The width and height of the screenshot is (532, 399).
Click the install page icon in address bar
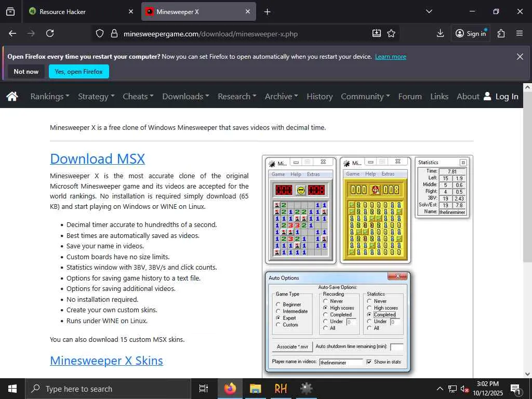[377, 33]
